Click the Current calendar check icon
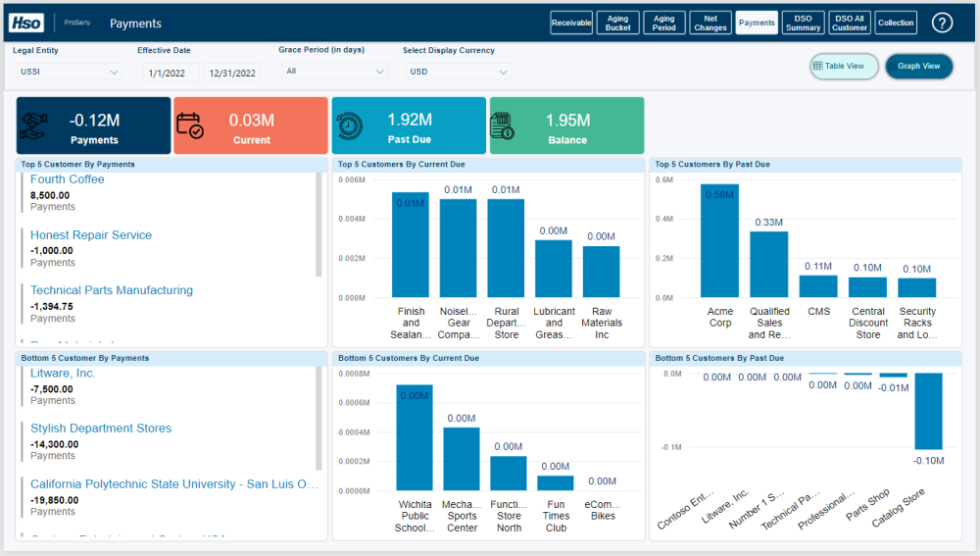The width and height of the screenshot is (980, 556). (x=190, y=126)
